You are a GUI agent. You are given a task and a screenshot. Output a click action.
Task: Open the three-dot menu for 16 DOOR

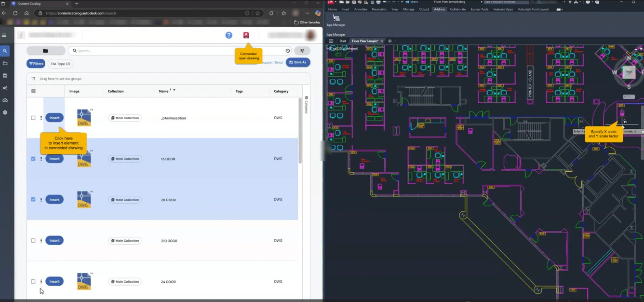coord(41,159)
